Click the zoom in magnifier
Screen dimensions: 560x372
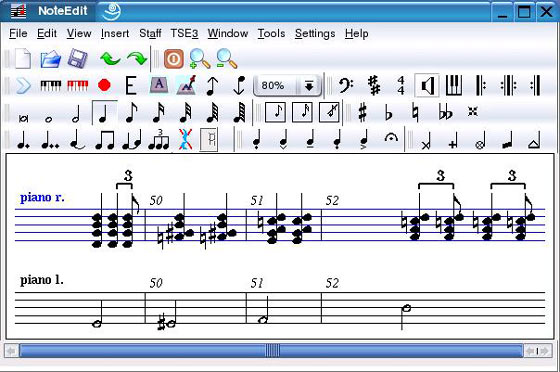click(199, 59)
